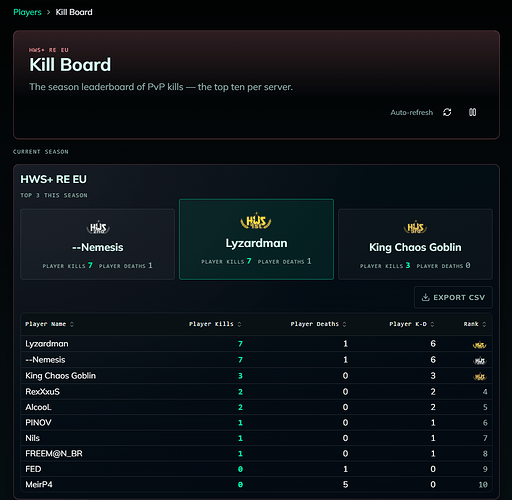Viewport: 512px width, 500px height.
Task: Click the silver rank badge in --Nemesis row
Action: coord(480,361)
